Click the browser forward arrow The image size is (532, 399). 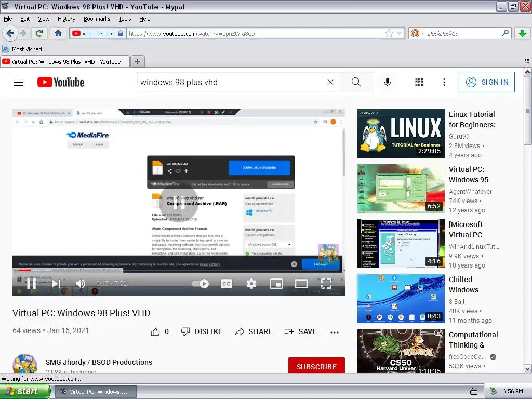pos(23,33)
